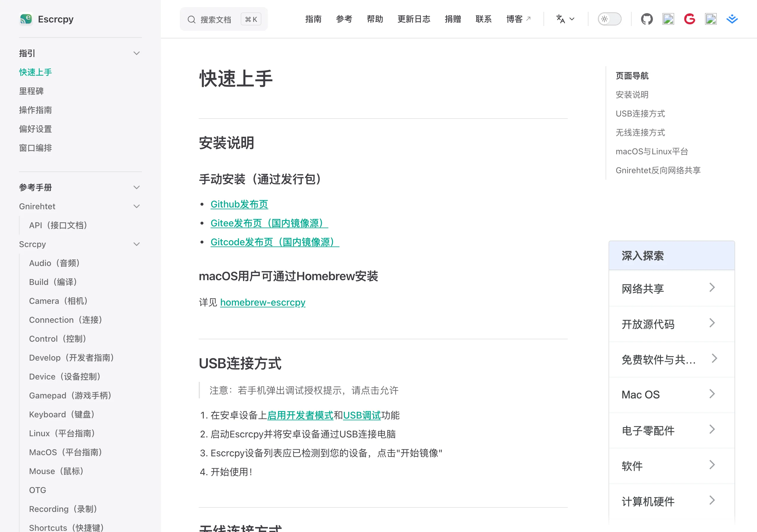Screen dimensions: 757x532
Task: Open the GitHub repository icon
Action: 647,19
